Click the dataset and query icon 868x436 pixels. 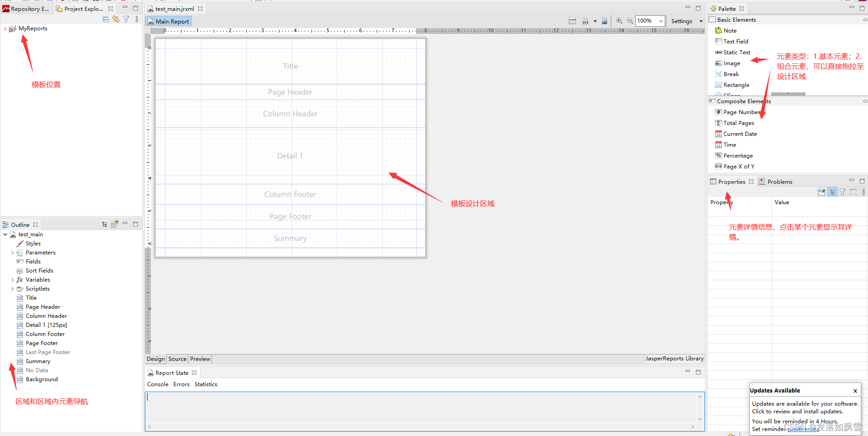604,21
